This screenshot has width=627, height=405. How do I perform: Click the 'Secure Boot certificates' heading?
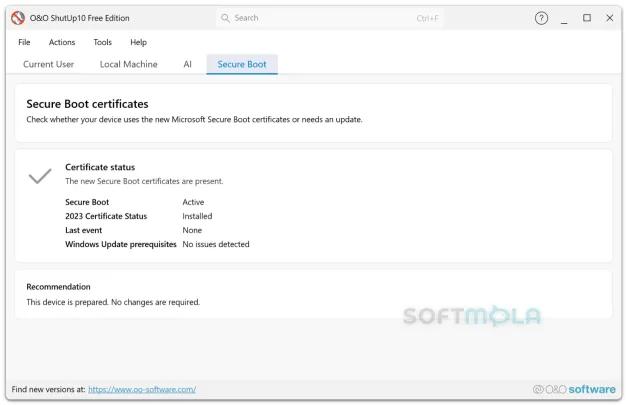87,104
